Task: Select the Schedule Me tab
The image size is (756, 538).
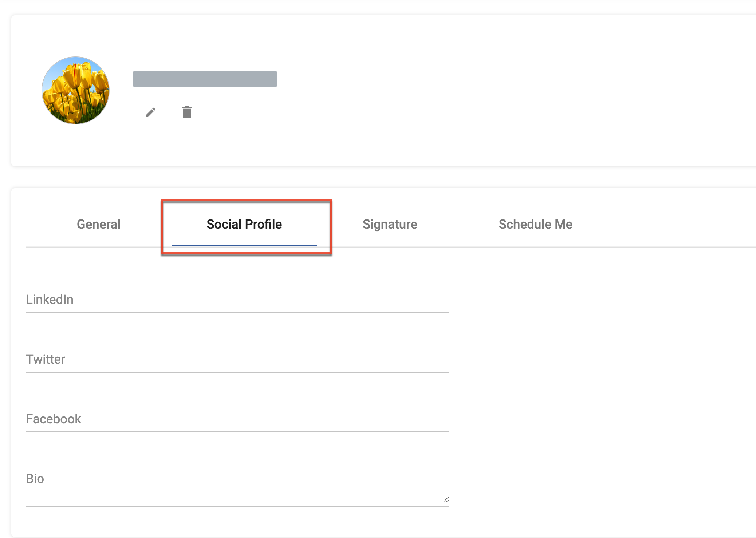Action: click(x=535, y=224)
